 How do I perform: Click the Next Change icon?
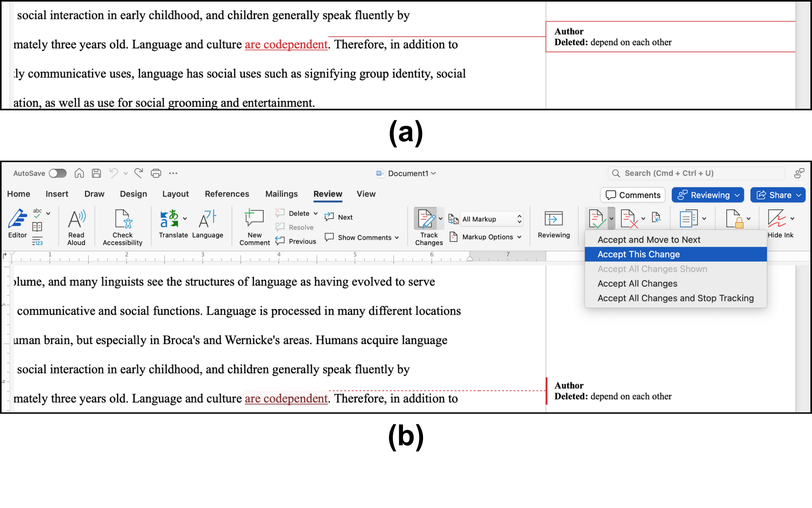[656, 217]
